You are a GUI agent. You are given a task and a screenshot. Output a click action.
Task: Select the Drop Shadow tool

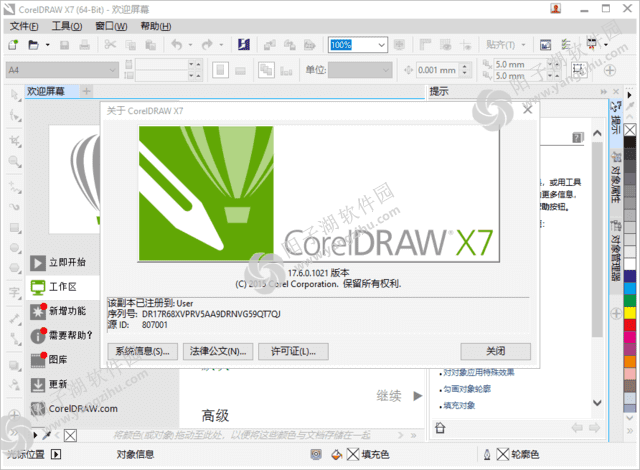15,366
